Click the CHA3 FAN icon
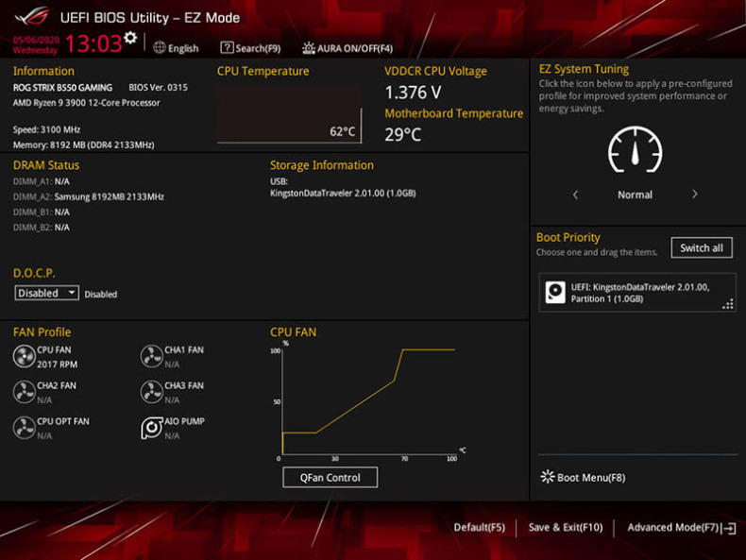746x560 pixels. [x=152, y=392]
